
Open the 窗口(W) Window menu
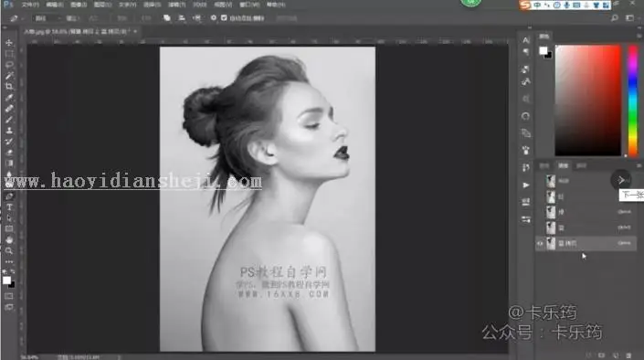tap(249, 5)
